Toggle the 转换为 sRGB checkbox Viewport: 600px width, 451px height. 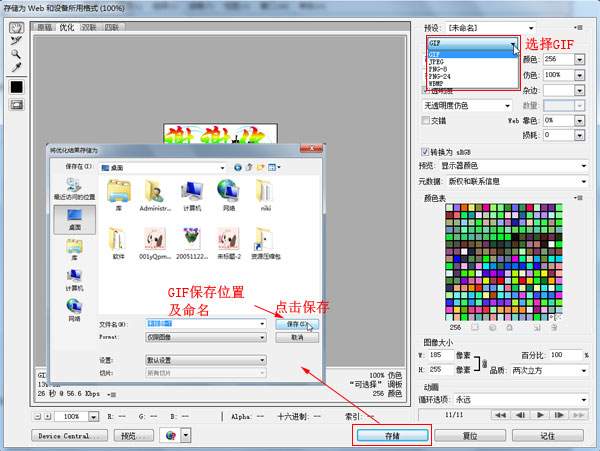coord(425,152)
